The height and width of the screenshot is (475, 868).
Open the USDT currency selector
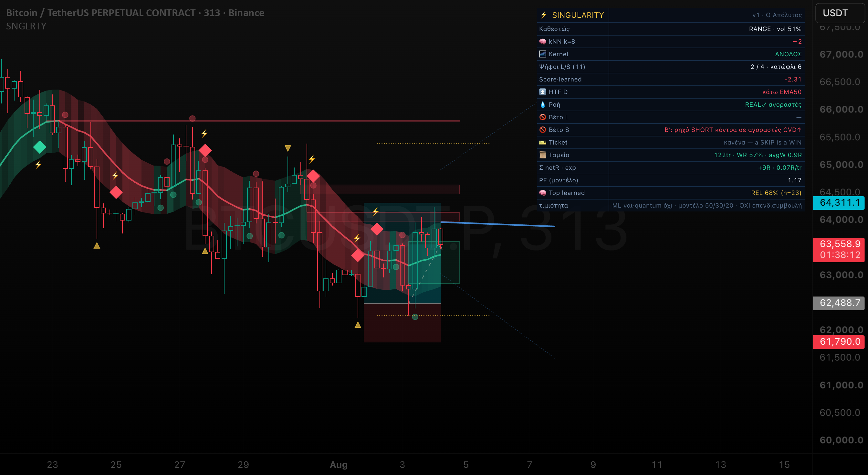click(840, 13)
